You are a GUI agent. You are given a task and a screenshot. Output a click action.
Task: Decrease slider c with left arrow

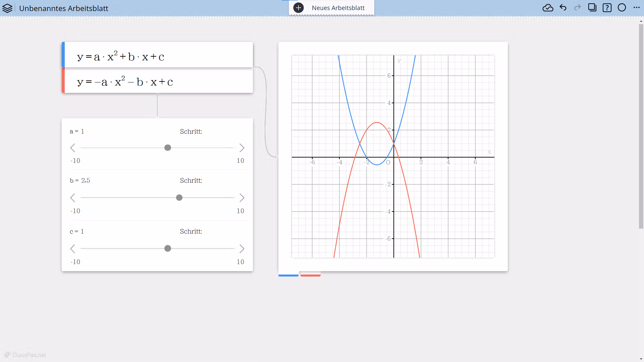(x=73, y=249)
